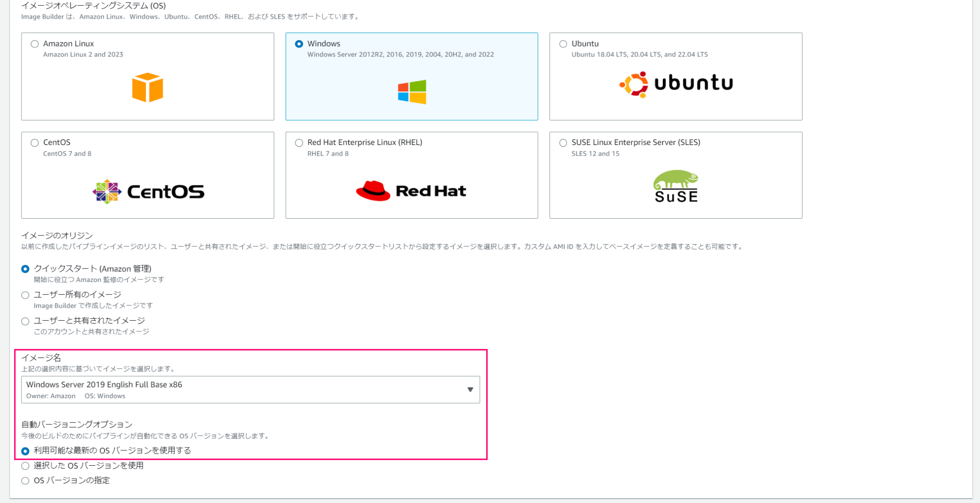Screen dimensions: 980x503
Task: Select the Amazon Linux radio button
Action: 34,44
